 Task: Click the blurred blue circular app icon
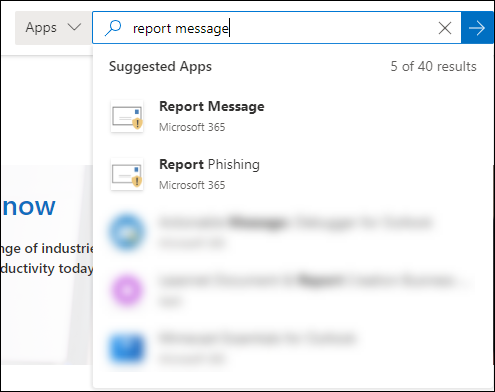(x=127, y=232)
